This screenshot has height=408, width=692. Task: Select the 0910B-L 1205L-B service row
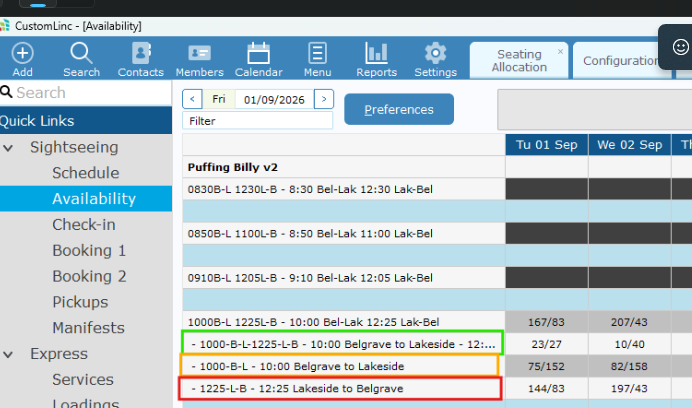(x=344, y=277)
